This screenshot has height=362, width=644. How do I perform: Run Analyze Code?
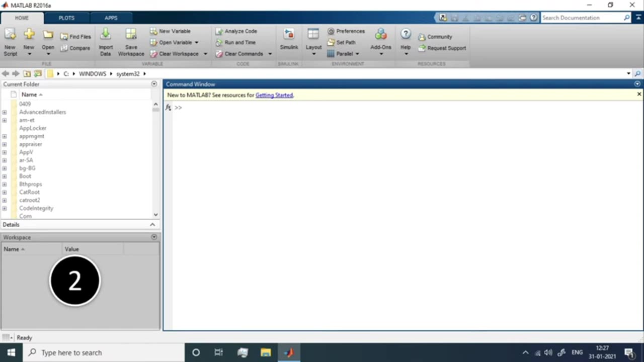click(x=236, y=31)
